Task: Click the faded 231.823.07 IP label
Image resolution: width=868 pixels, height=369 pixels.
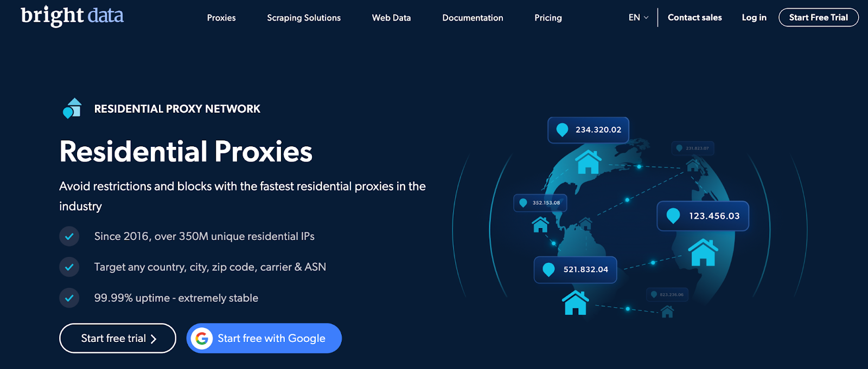Action: (693, 148)
